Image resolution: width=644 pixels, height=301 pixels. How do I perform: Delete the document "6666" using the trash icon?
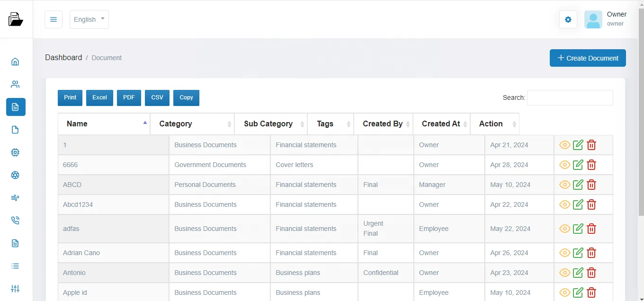(591, 165)
